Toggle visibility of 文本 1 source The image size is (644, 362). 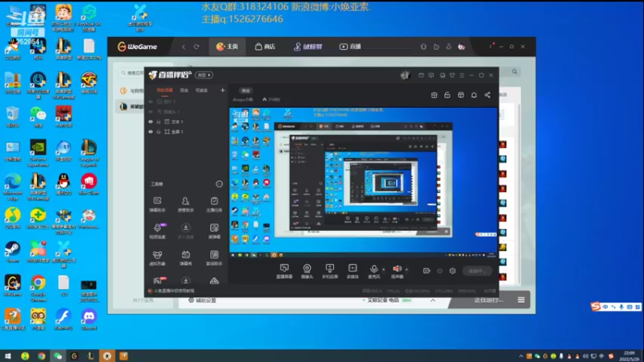[151, 122]
